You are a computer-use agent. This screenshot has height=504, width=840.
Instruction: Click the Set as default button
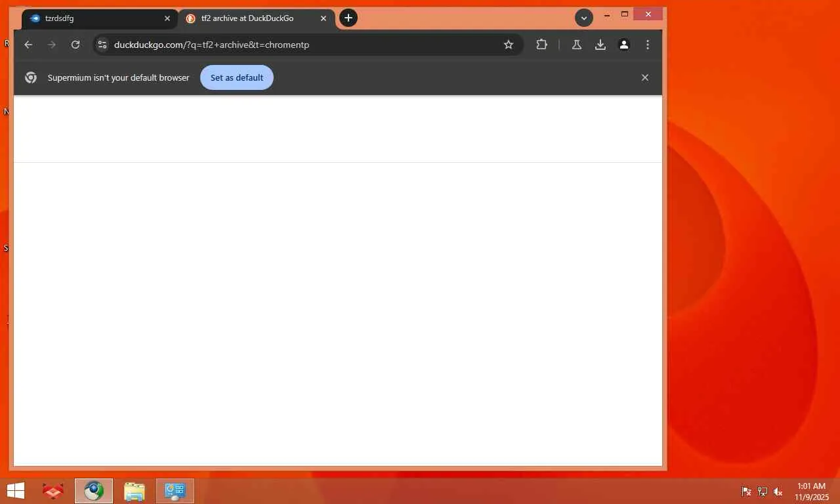tap(237, 77)
